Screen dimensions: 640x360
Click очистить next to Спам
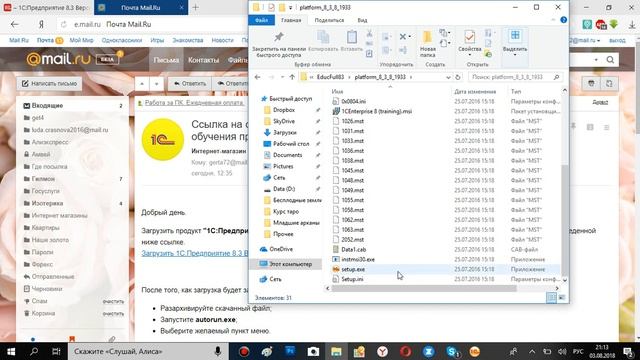pyautogui.click(x=113, y=301)
